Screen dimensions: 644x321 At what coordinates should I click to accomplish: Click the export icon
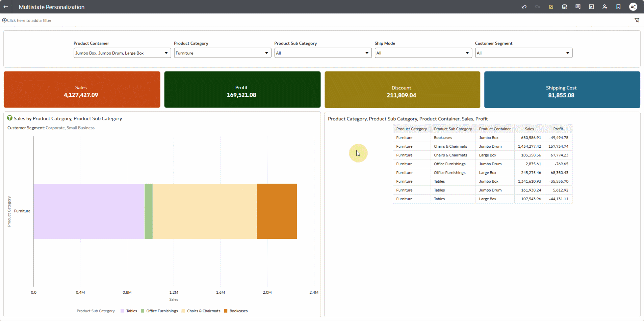tap(591, 7)
